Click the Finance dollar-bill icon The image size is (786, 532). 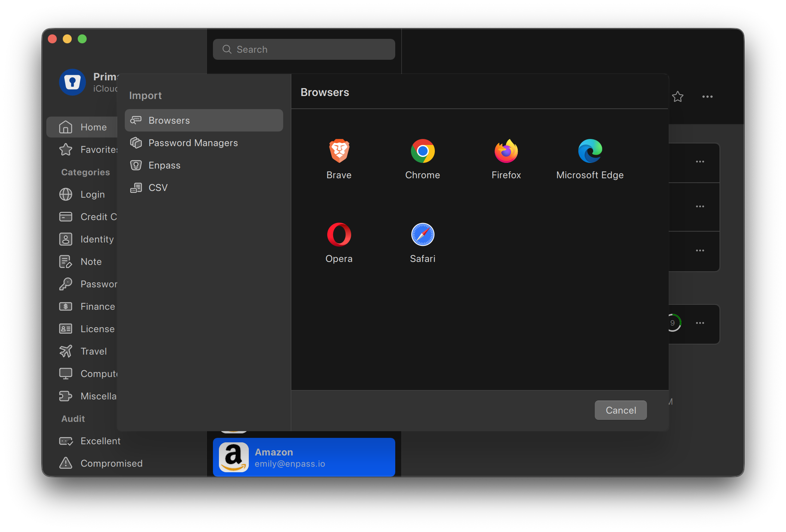[66, 306]
